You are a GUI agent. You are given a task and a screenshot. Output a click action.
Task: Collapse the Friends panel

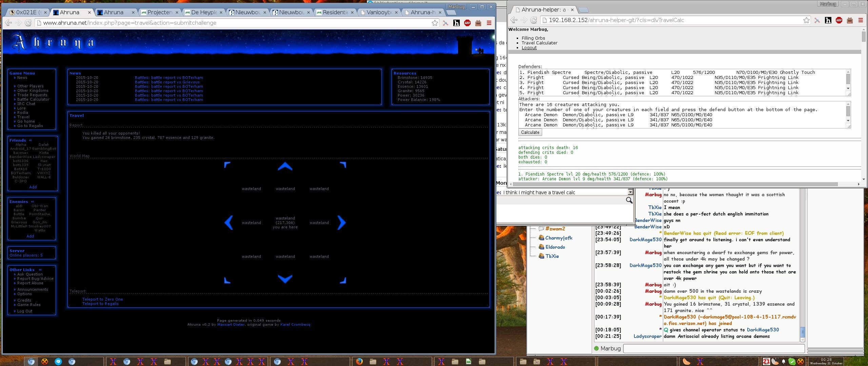tap(31, 140)
